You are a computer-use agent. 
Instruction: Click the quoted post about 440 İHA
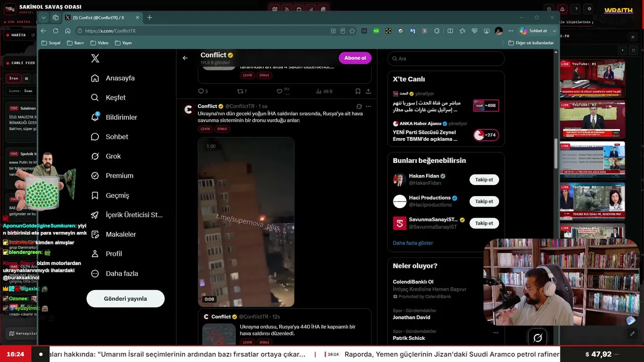pyautogui.click(x=285, y=327)
